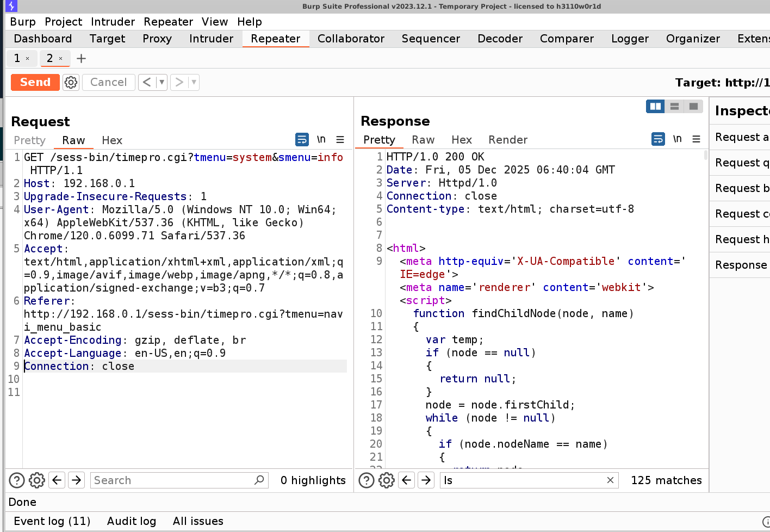Click the request Search input field
This screenshot has width=770, height=532.
pos(171,480)
